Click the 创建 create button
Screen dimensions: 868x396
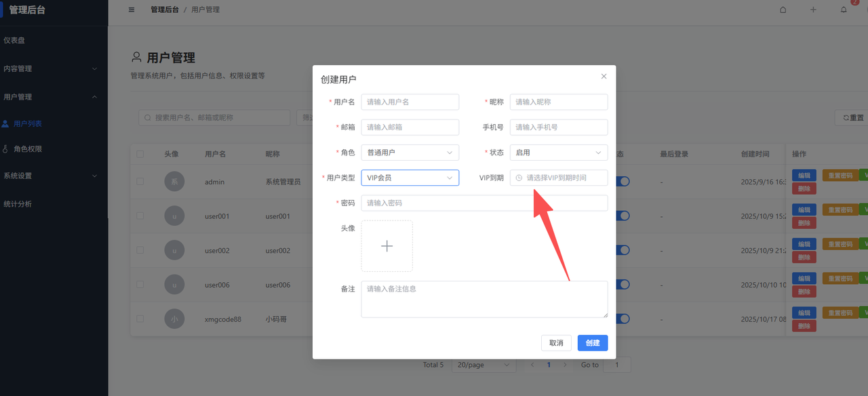(592, 342)
